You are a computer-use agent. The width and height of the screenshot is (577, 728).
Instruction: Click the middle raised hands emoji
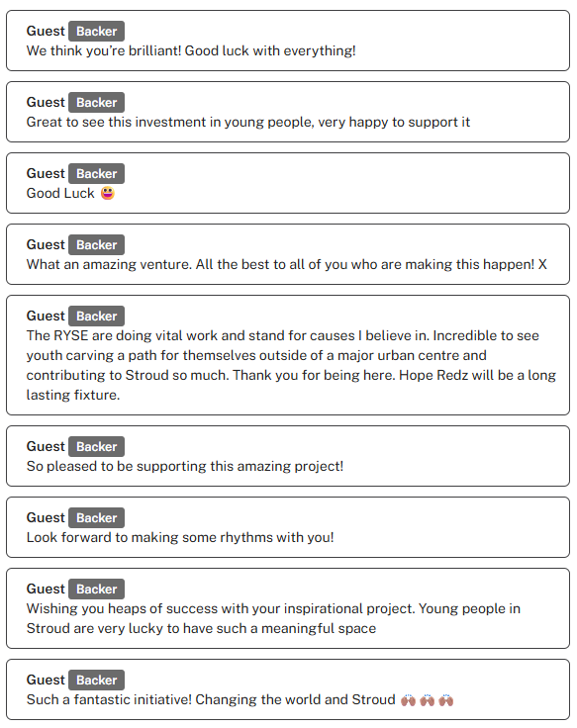pyautogui.click(x=427, y=699)
